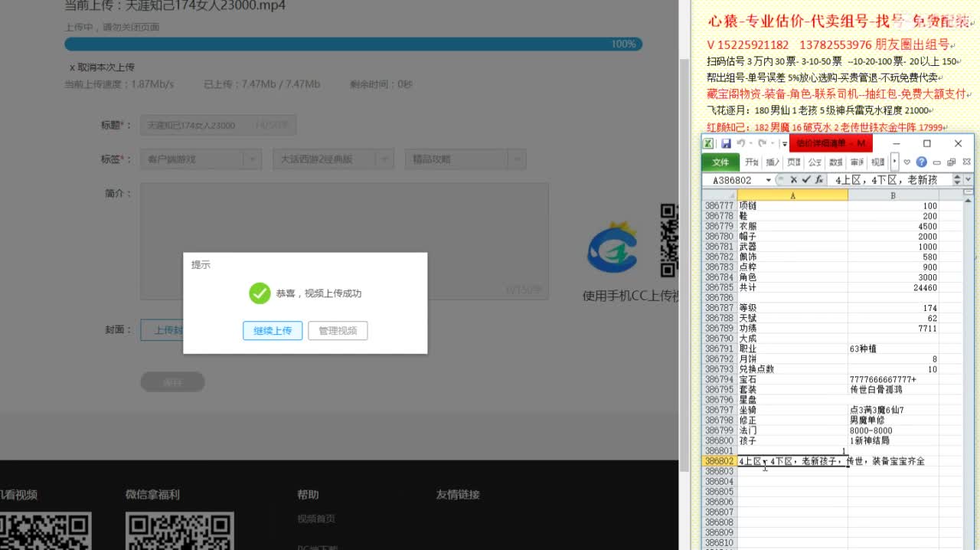Viewport: 980px width, 550px height.
Task: Cancel cell entry with the X icon
Action: pos(794,180)
